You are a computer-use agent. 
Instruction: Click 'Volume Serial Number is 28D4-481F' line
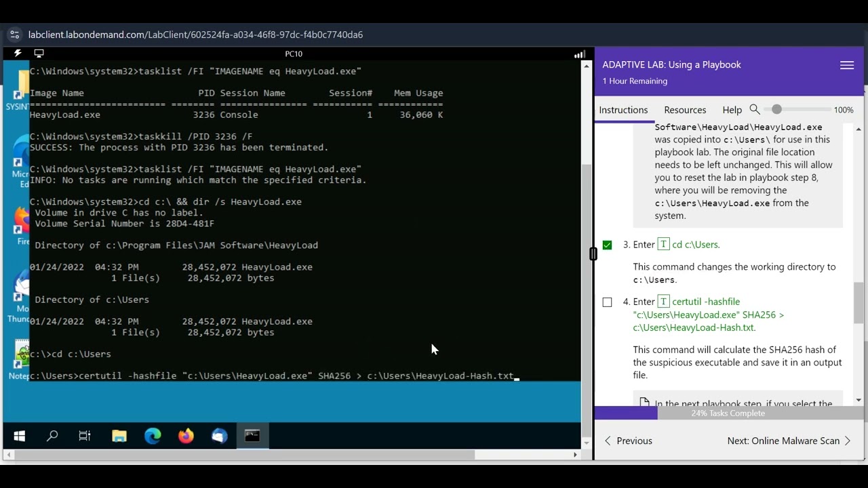point(125,223)
